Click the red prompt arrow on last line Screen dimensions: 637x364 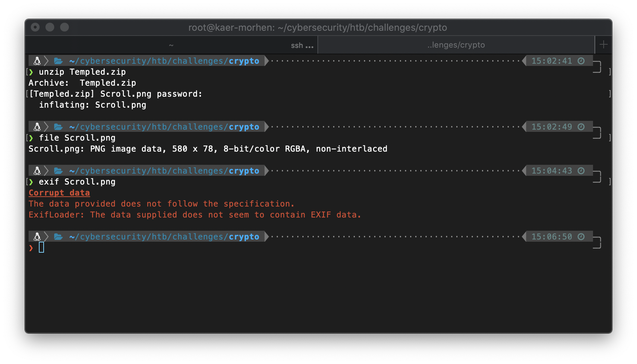pos(31,248)
